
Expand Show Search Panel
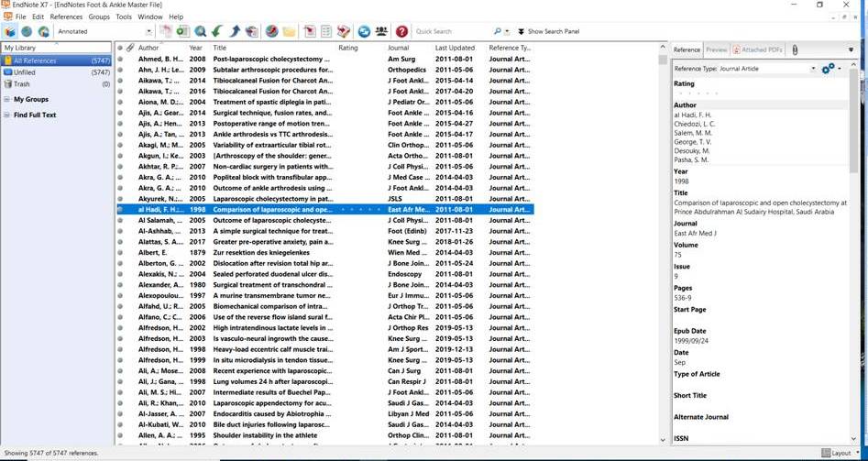[549, 31]
